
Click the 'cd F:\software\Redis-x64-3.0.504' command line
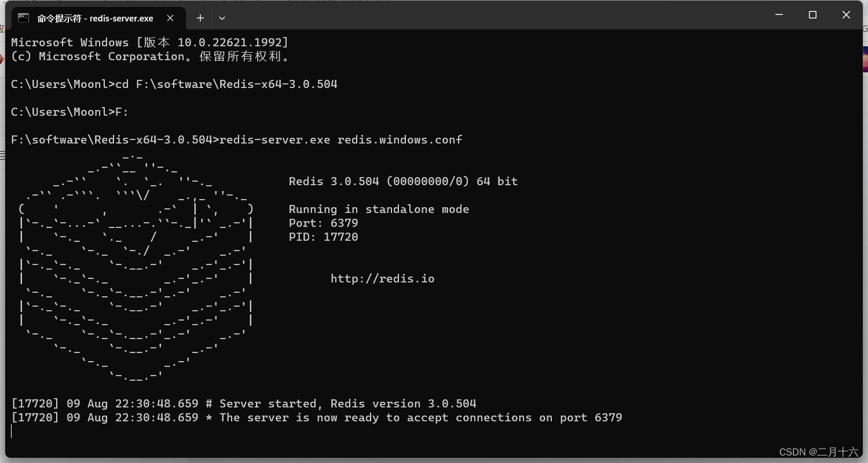pyautogui.click(x=174, y=84)
